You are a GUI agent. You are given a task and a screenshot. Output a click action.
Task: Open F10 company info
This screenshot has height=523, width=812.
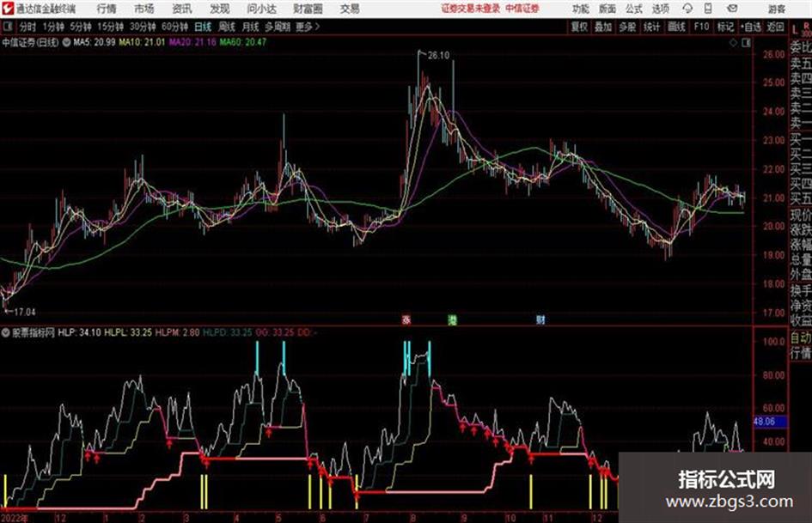tap(701, 27)
